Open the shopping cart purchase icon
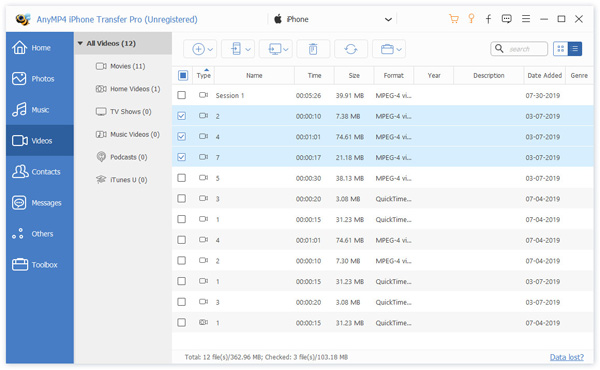600x370 pixels. click(453, 19)
